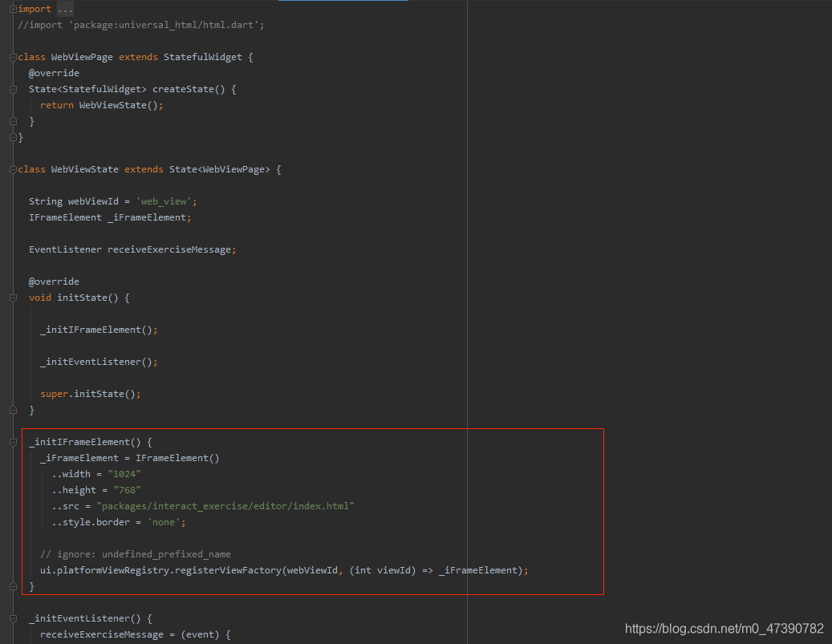The width and height of the screenshot is (832, 644).
Task: Click 'IFrameElement()' constructor call
Action: point(177,458)
